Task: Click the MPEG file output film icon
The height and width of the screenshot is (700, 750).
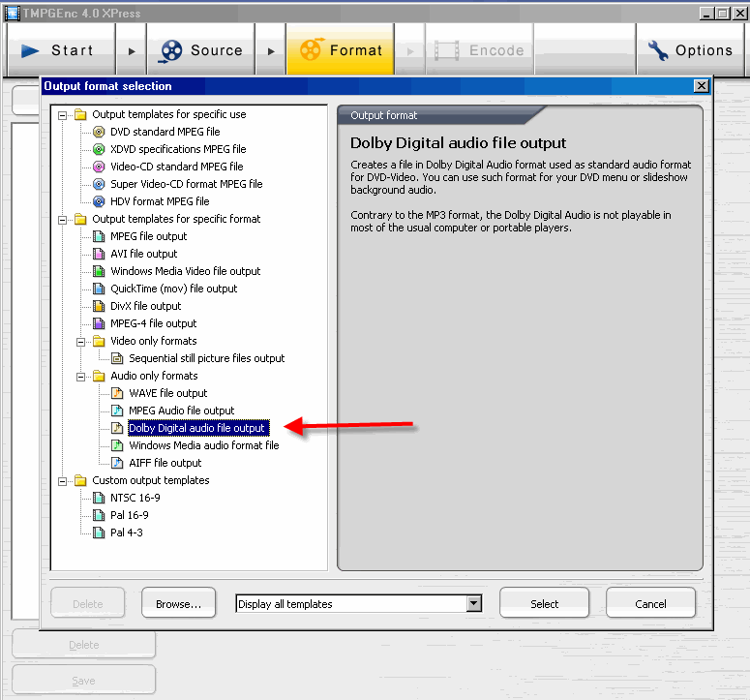Action: (x=99, y=236)
